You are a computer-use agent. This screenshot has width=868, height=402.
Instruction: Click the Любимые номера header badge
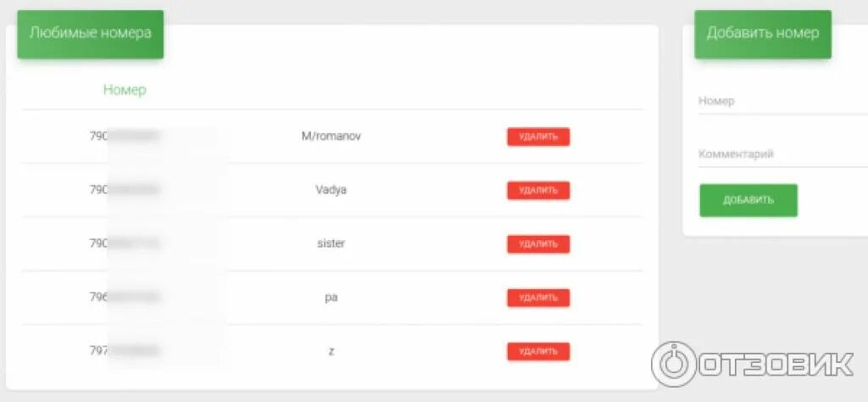coord(90,34)
